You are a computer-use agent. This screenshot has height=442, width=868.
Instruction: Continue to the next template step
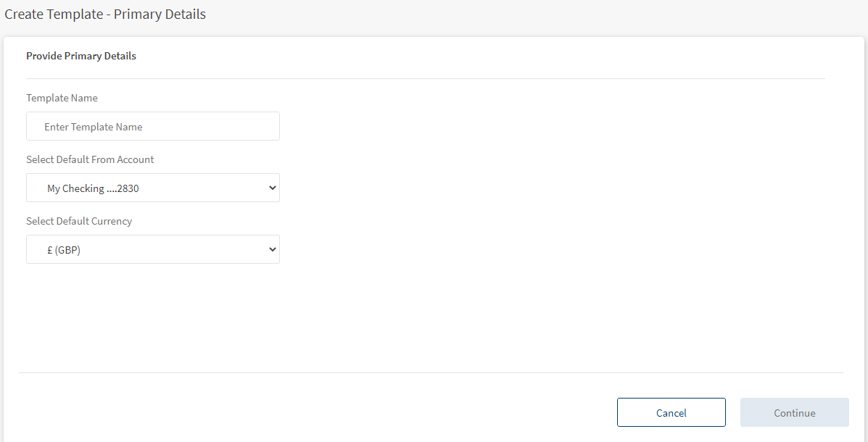click(x=794, y=412)
